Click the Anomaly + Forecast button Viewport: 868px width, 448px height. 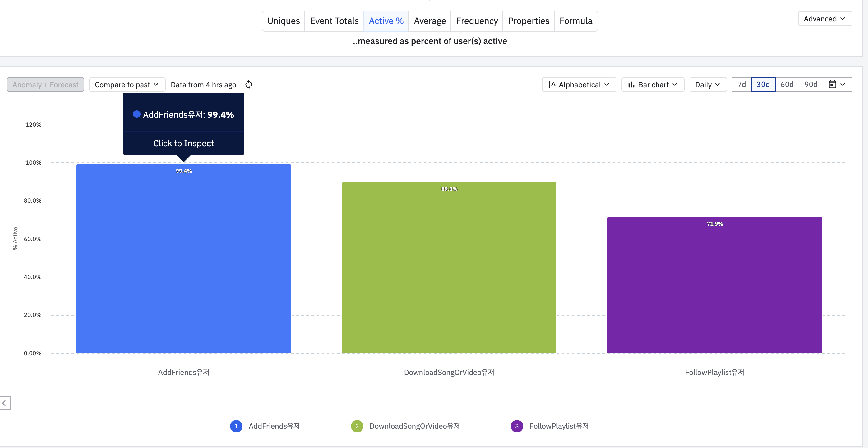(45, 85)
